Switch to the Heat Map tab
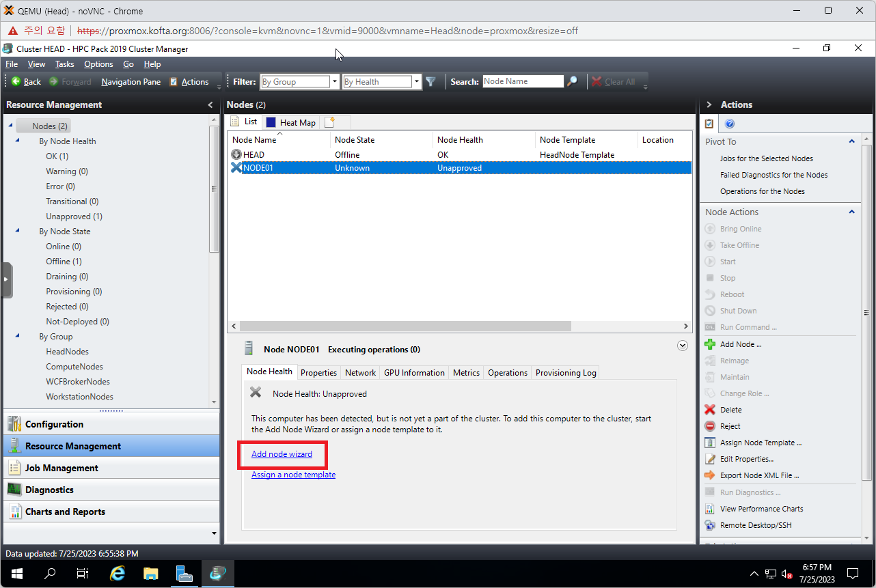Screen dimensions: 876x588 [291, 122]
